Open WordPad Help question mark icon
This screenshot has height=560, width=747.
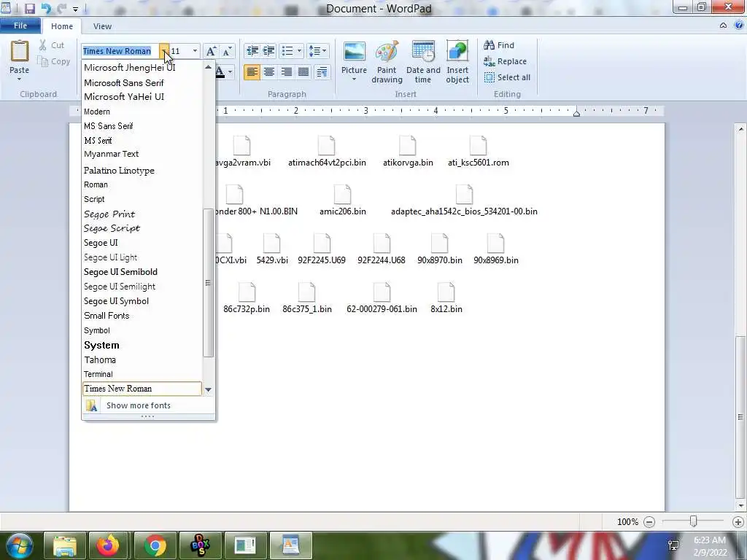739,26
